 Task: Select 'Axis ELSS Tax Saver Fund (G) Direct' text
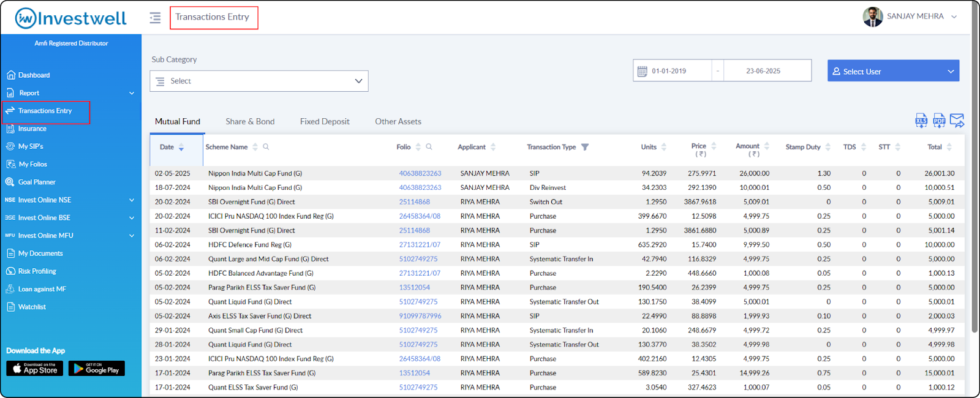260,316
